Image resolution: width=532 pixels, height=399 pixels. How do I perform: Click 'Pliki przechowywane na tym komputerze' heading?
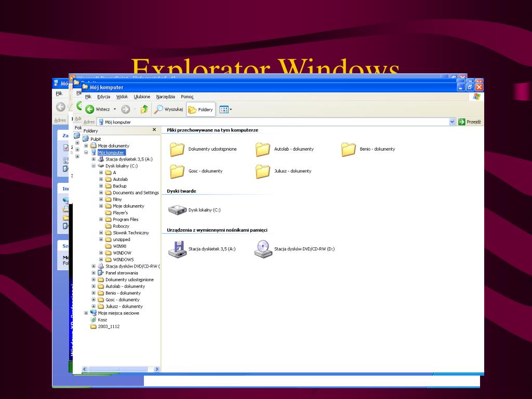tap(212, 130)
